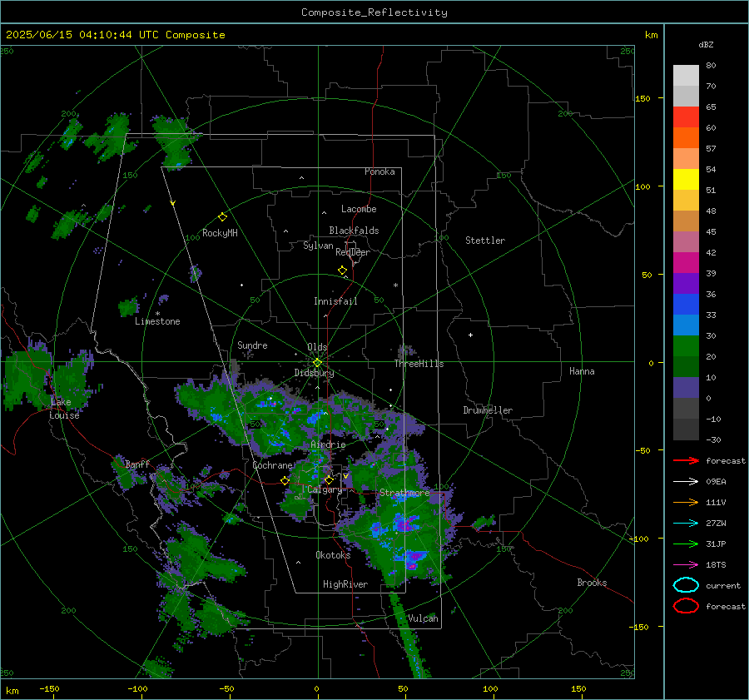Click the 'Airdrie' city label
Image resolution: width=749 pixels, height=700 pixels.
tap(328, 444)
